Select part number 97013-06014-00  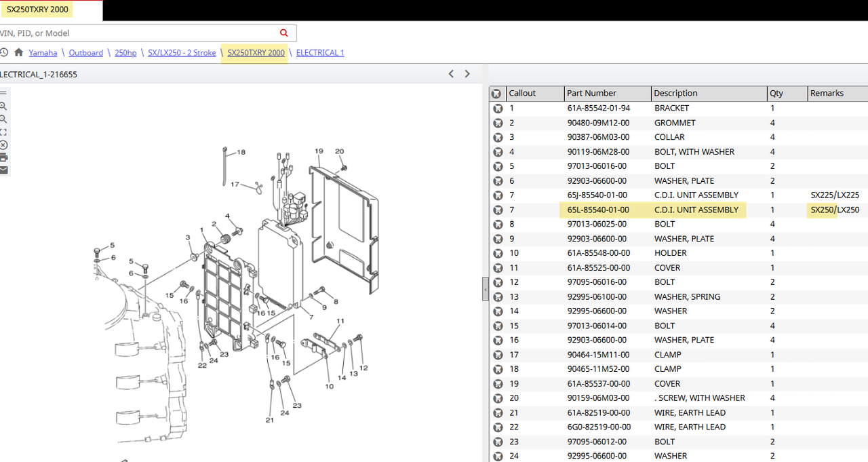click(597, 326)
